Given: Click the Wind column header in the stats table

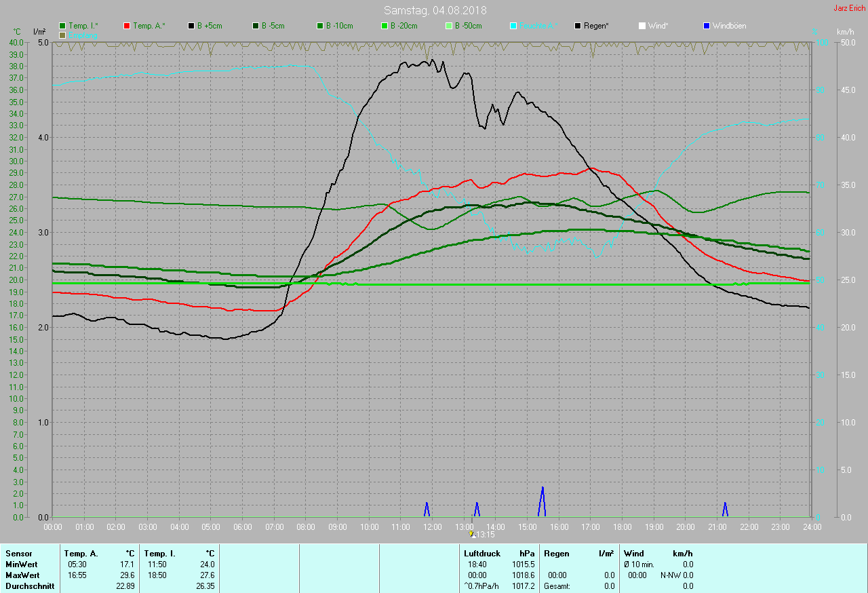Looking at the screenshot, I should tap(634, 554).
